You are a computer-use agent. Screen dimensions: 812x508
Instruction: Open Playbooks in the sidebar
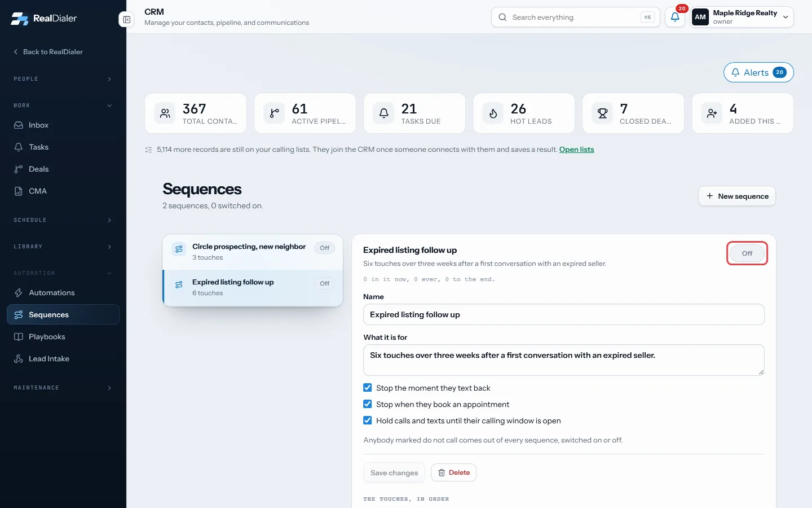point(63,337)
